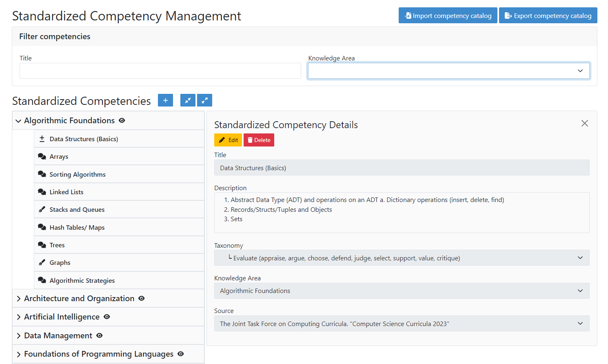Expand the Architecture and Organization section
608x364 pixels.
coord(18,298)
